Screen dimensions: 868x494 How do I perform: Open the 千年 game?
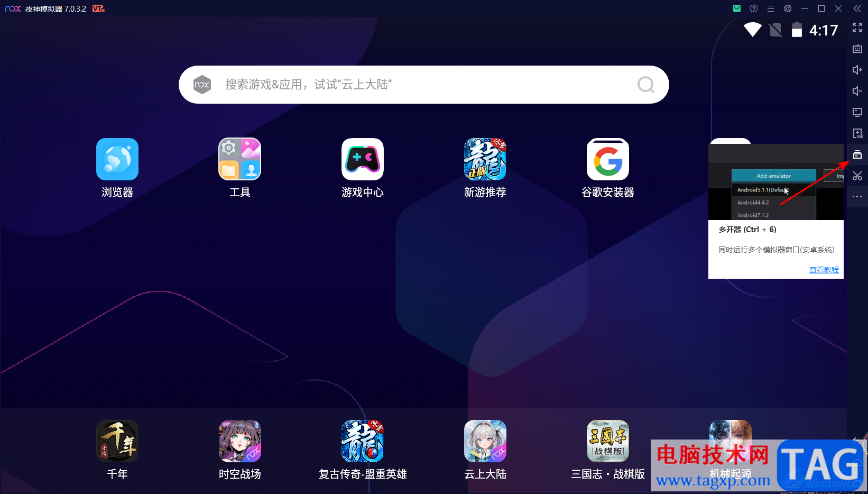(x=117, y=441)
